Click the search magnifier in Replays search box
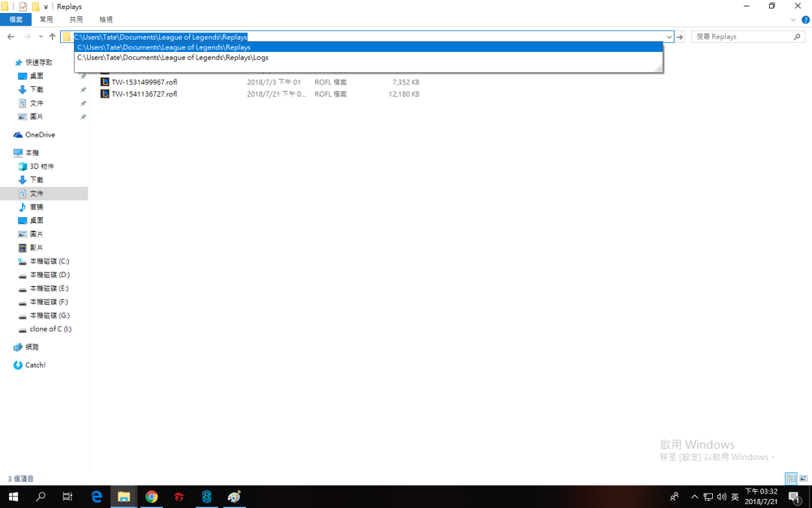The image size is (812, 508). pos(797,37)
